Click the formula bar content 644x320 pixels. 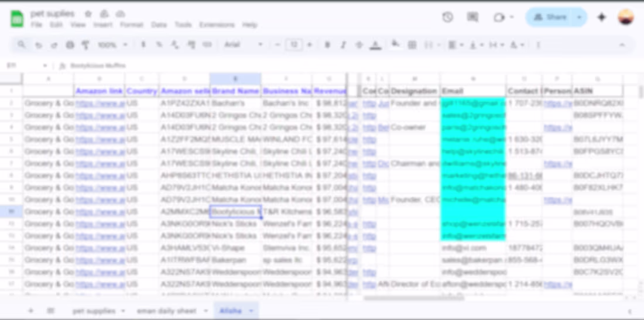click(x=98, y=66)
